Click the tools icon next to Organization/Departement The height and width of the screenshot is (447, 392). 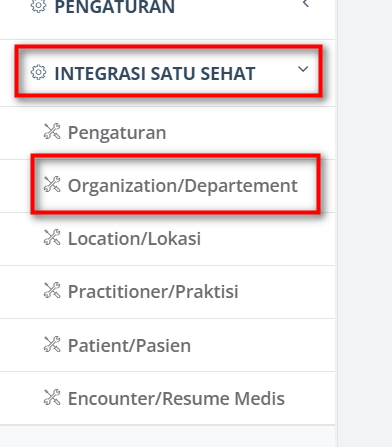pos(52,184)
